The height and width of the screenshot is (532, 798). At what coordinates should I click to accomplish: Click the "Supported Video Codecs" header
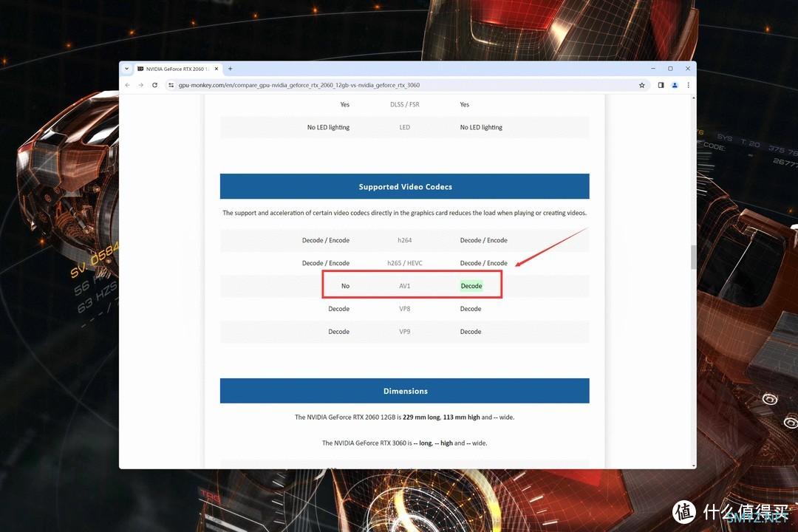tap(405, 186)
